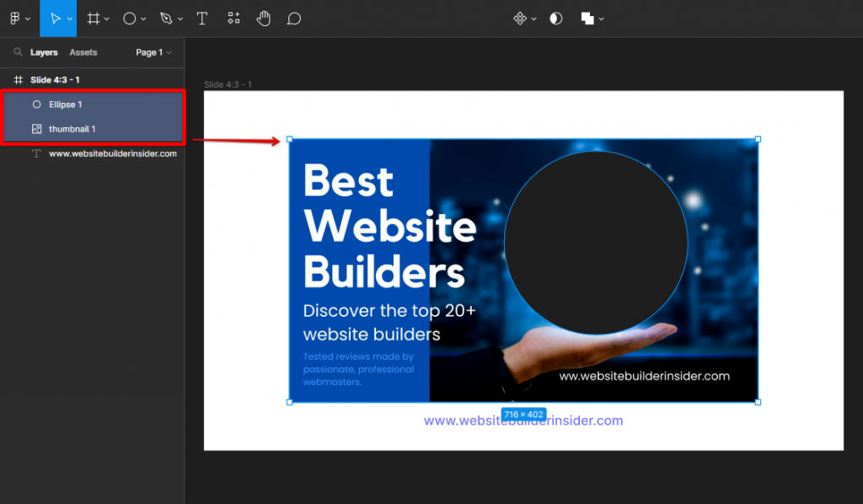Apply Use as mask icon
Viewport: 863px width, 504px height.
pyautogui.click(x=556, y=18)
